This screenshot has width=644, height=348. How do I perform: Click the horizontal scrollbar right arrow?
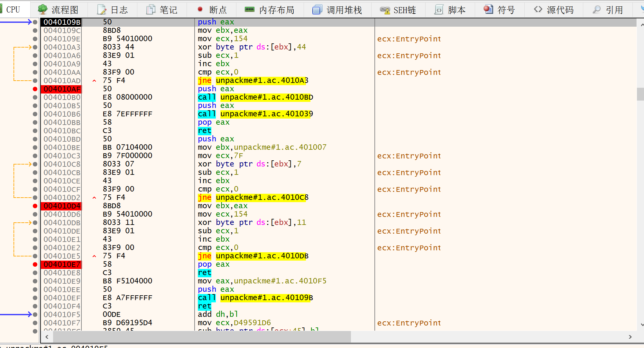[x=630, y=337]
